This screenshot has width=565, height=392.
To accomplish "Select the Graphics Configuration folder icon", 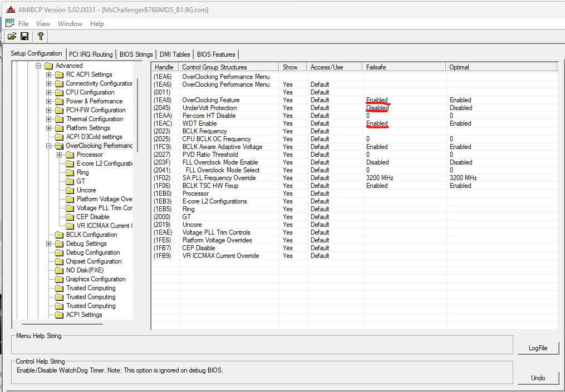I will [59, 279].
